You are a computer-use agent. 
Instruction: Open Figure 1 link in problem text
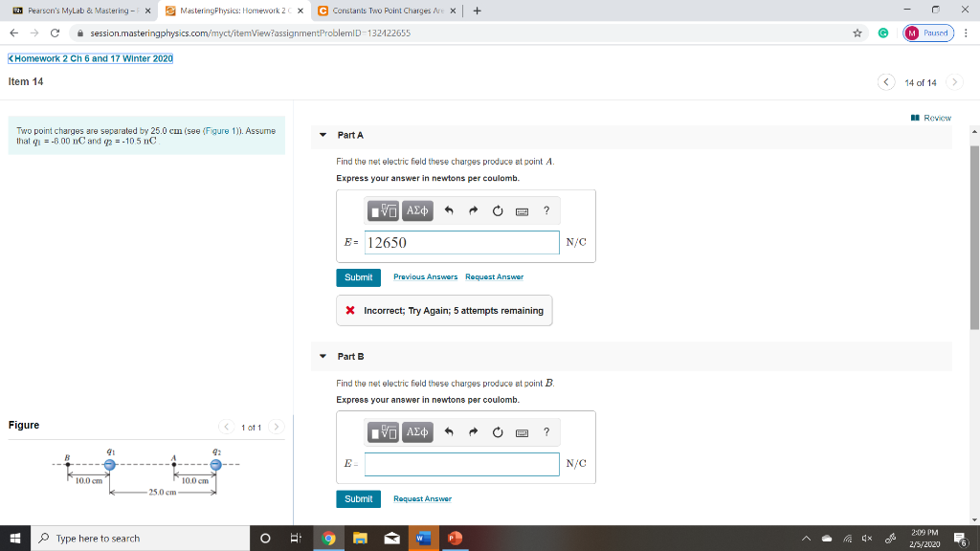221,131
